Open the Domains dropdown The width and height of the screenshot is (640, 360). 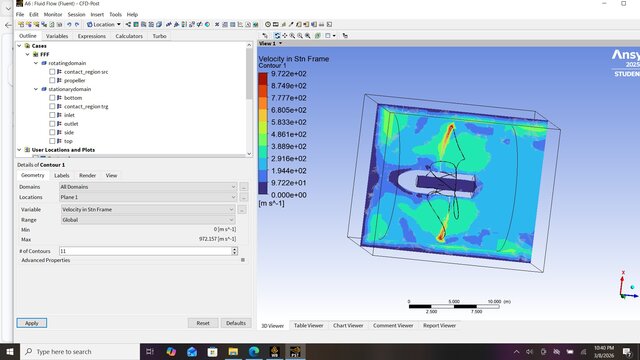pyautogui.click(x=148, y=187)
